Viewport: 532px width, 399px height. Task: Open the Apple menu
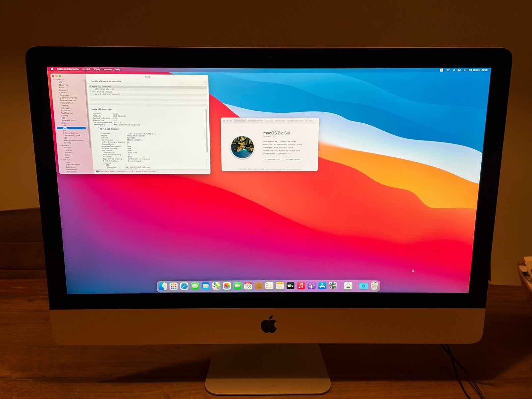[x=52, y=69]
